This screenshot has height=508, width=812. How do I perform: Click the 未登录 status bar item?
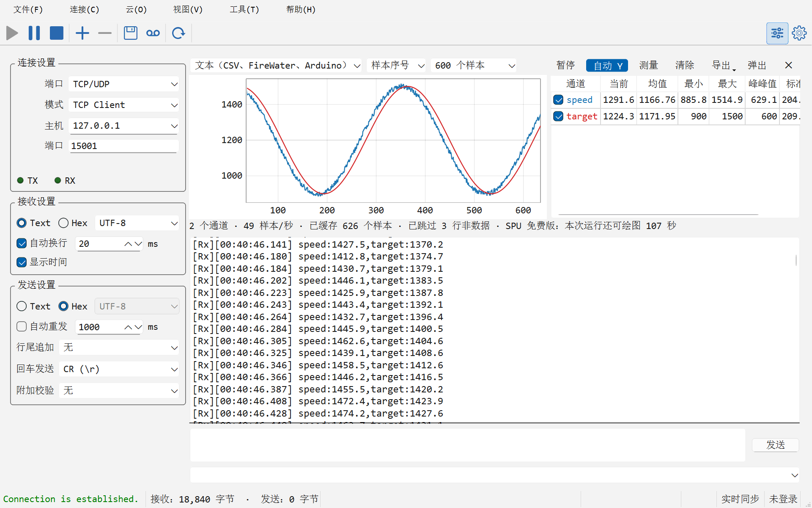pos(783,499)
